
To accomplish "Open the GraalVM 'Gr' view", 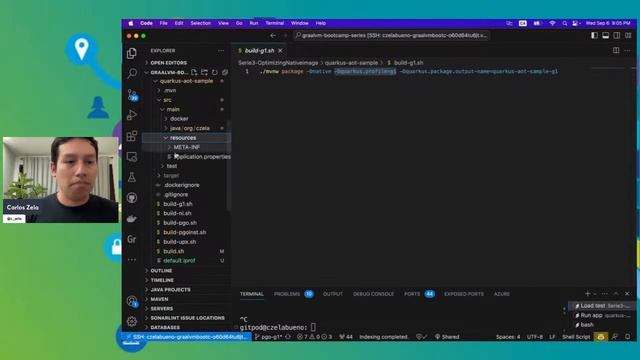I will coord(132,239).
